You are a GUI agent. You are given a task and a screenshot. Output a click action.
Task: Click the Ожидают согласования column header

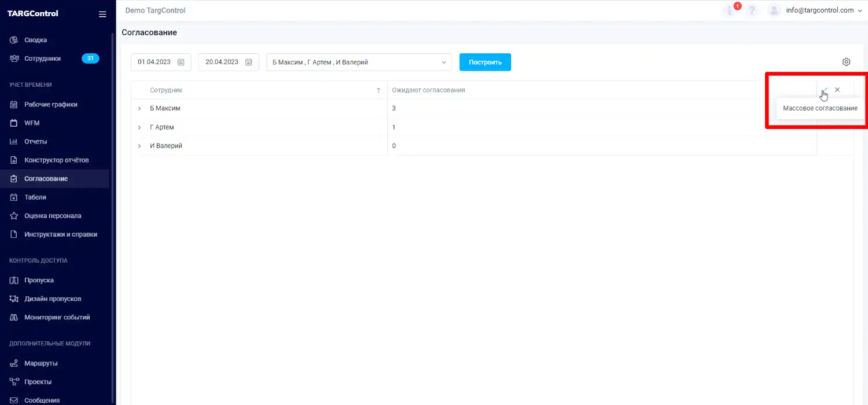(x=428, y=90)
